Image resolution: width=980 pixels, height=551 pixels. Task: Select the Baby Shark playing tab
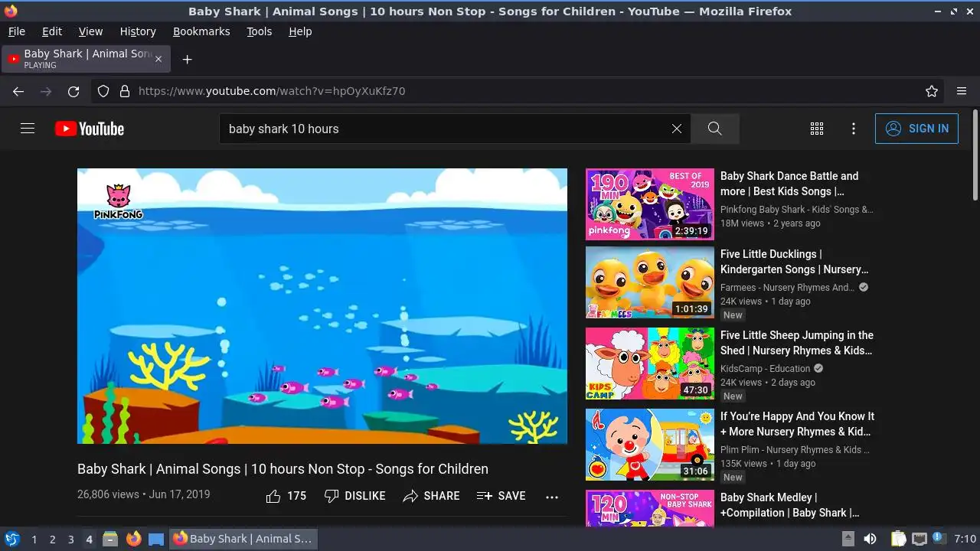click(x=87, y=59)
